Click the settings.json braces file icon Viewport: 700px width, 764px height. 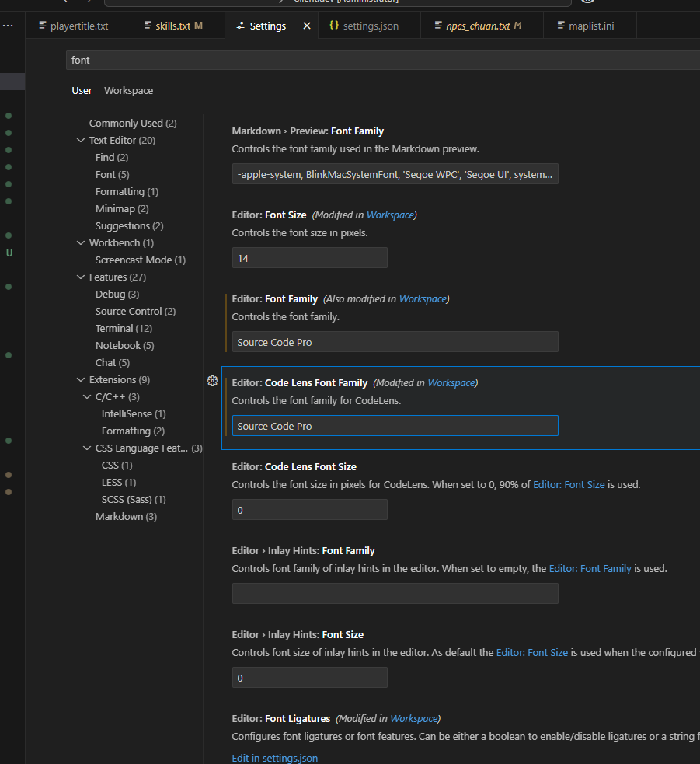pos(333,26)
